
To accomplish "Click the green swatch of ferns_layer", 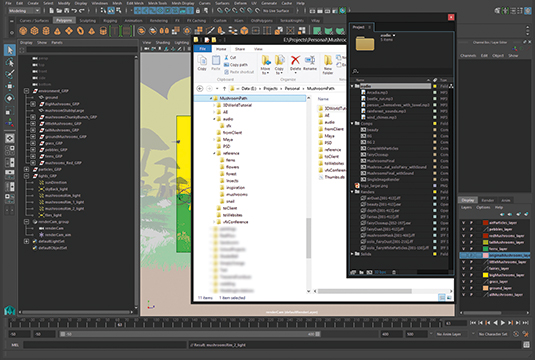I will (x=486, y=249).
